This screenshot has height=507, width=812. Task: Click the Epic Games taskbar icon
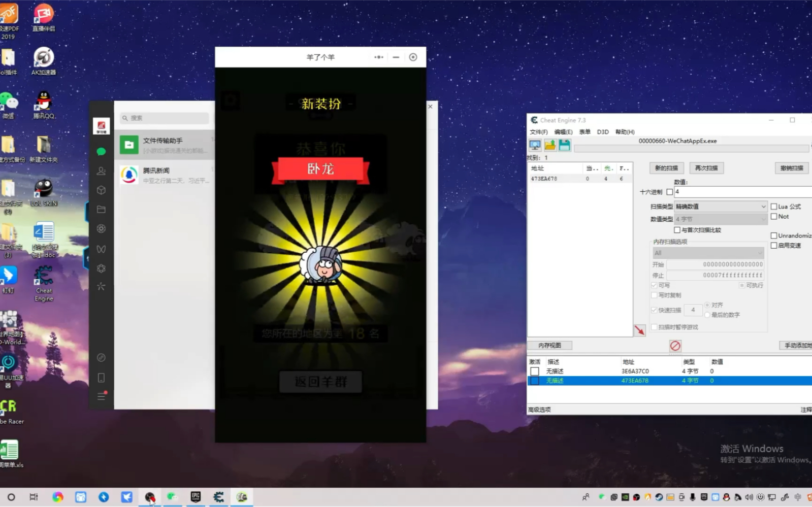coord(196,497)
